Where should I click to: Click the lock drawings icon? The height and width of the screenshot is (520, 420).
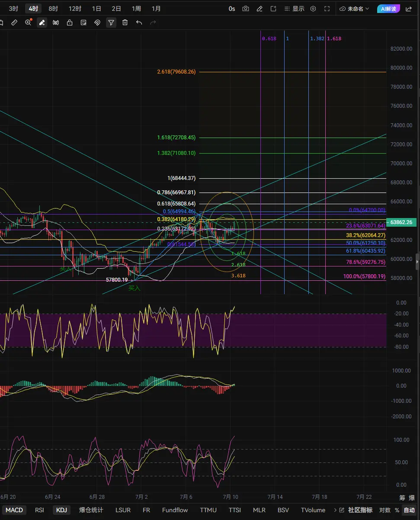(x=70, y=22)
